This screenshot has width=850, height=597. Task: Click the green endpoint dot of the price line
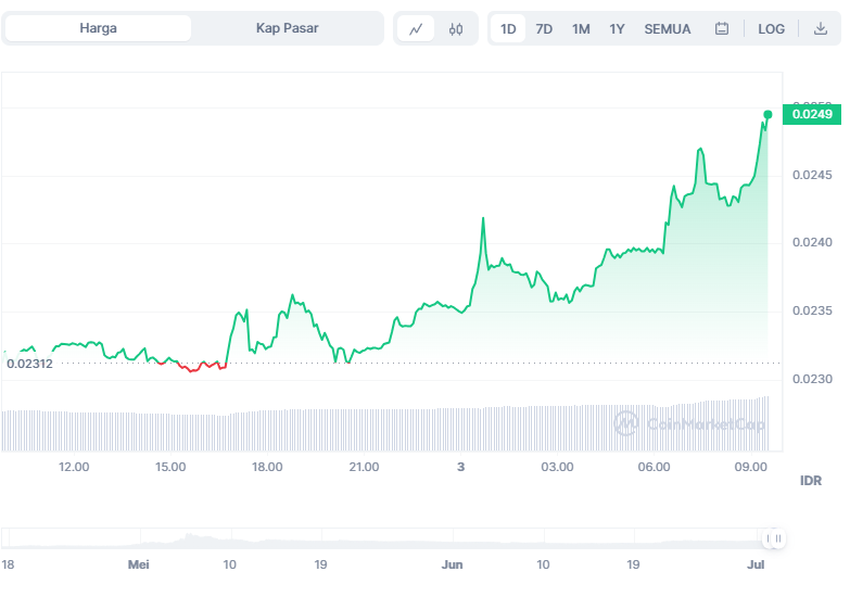pyautogui.click(x=768, y=114)
